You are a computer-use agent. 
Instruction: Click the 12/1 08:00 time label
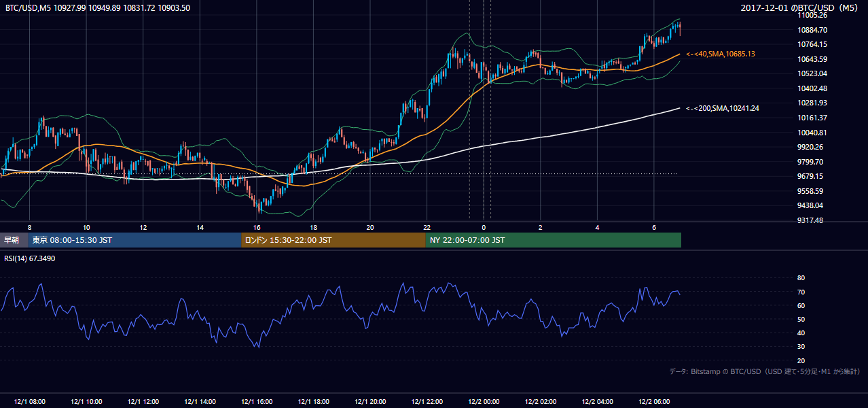[30, 402]
